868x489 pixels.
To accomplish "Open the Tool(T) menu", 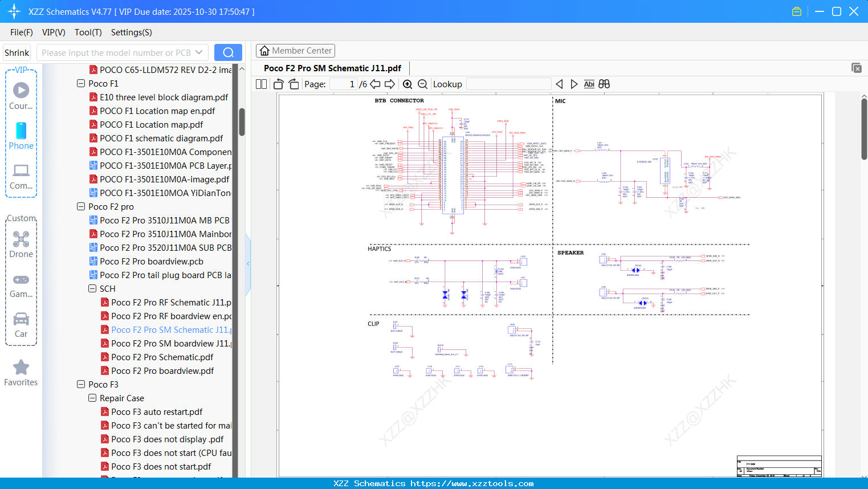I will click(88, 32).
